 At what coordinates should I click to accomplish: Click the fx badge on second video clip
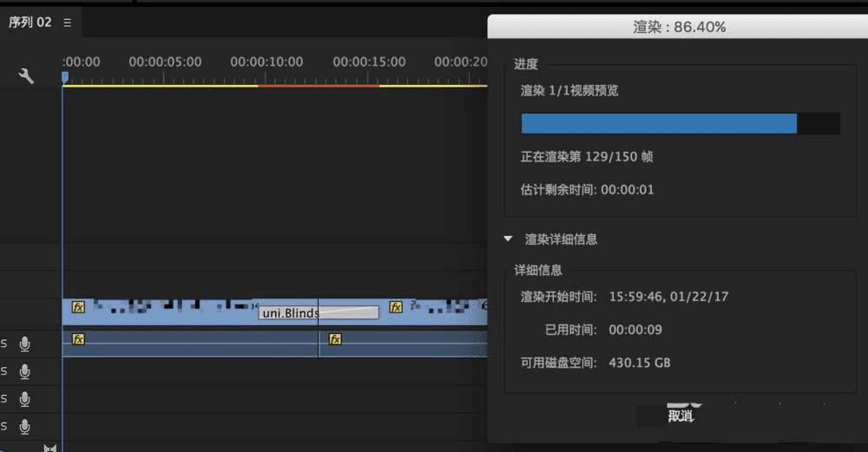coord(395,307)
